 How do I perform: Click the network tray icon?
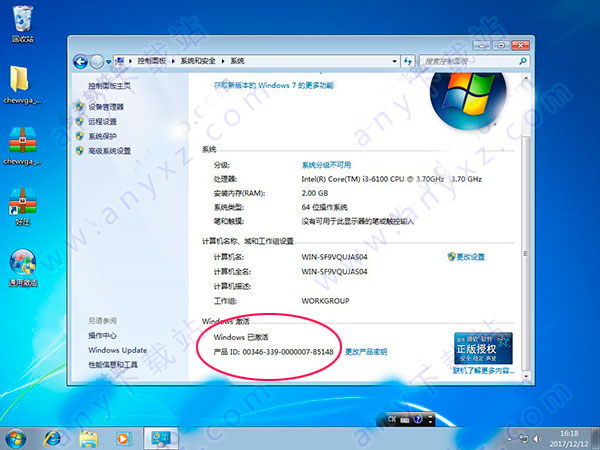pyautogui.click(x=523, y=439)
